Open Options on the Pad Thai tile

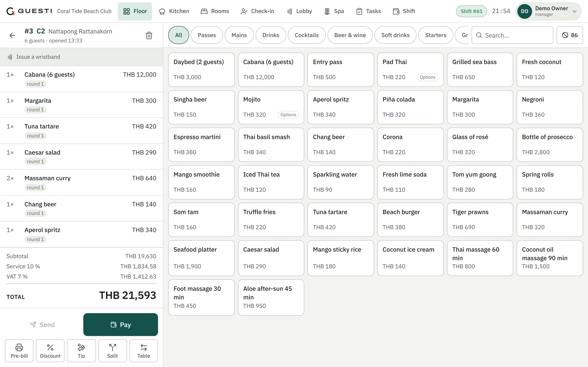427,77
